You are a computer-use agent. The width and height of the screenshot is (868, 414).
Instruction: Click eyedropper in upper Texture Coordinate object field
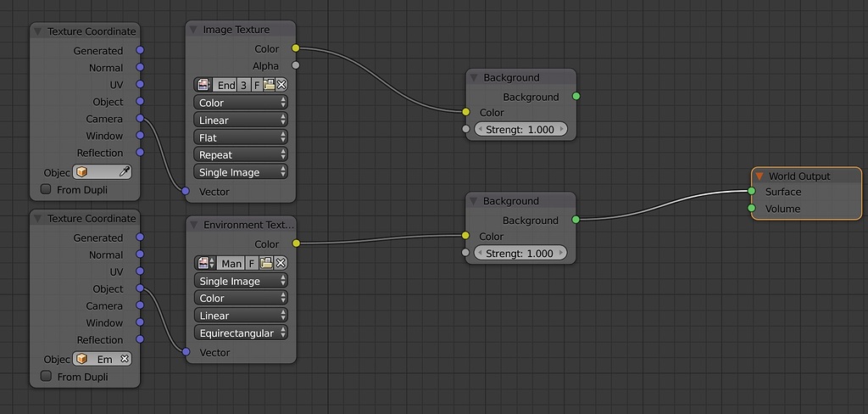pos(125,172)
